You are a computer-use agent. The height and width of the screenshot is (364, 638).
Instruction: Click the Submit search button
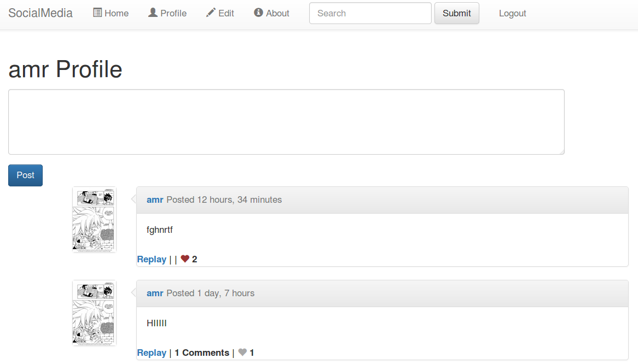(x=456, y=13)
